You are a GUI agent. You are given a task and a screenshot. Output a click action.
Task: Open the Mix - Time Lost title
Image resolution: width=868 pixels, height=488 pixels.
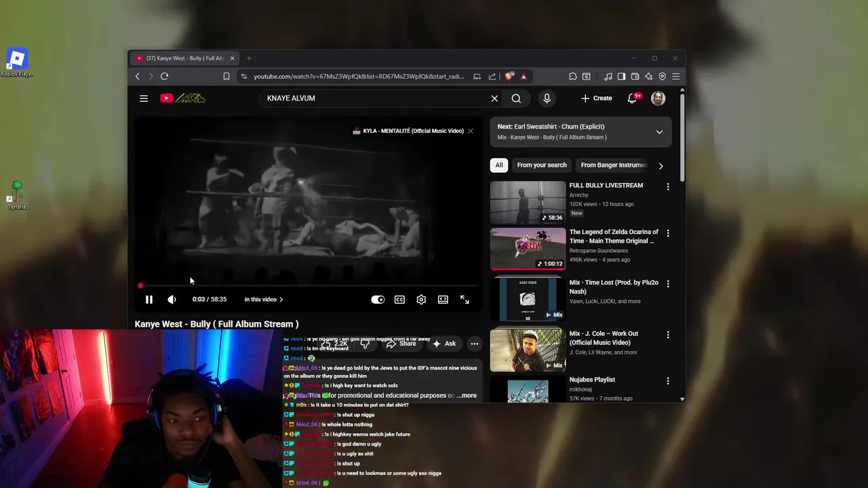[x=614, y=287]
